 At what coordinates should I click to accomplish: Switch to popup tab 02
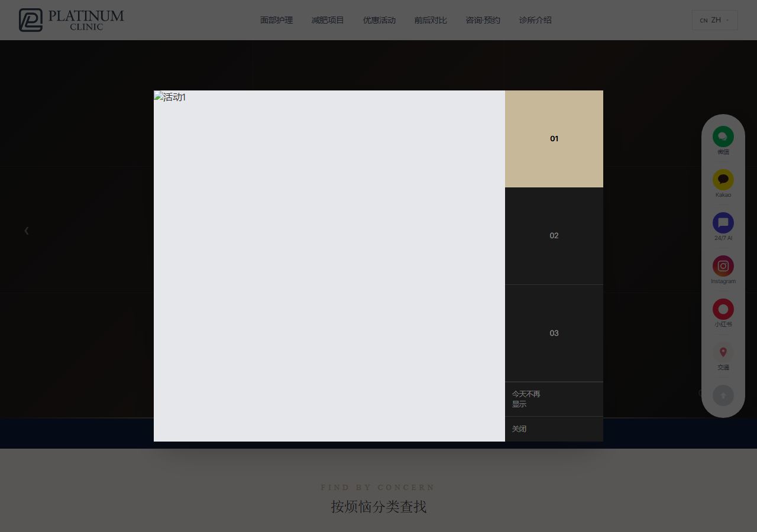pyautogui.click(x=554, y=236)
